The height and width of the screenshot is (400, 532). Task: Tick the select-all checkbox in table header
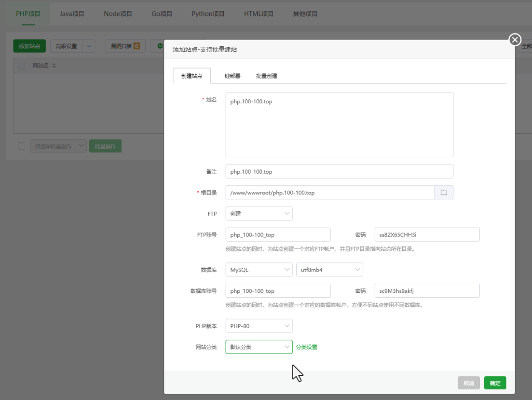tap(21, 66)
